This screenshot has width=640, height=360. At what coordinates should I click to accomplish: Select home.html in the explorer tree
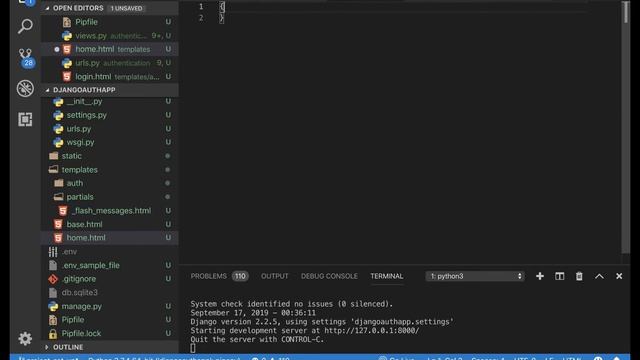(x=109, y=238)
